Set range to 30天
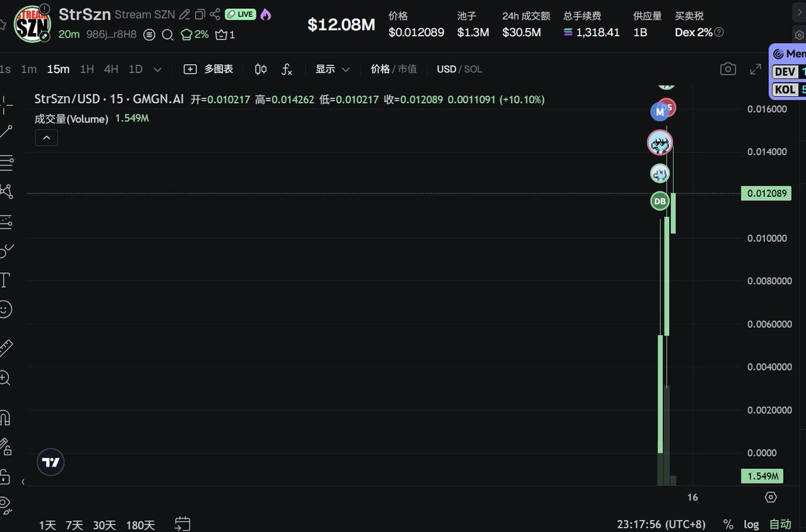Screen dimensions: 806x532 104,525
